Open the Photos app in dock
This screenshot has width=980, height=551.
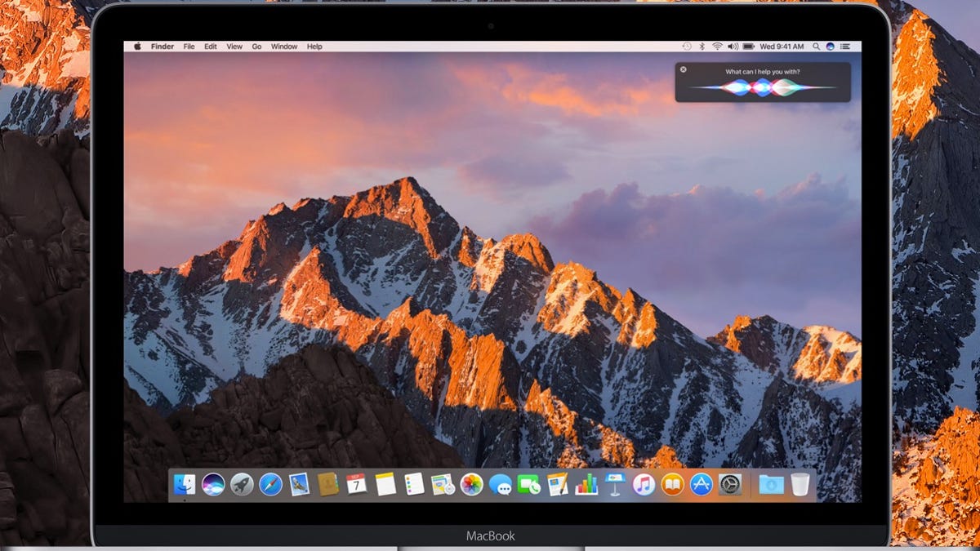472,484
